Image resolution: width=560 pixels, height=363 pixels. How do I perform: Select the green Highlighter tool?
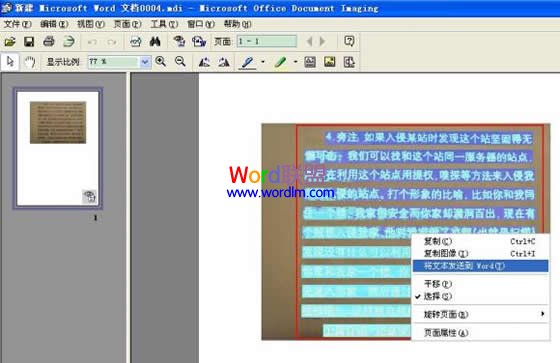pyautogui.click(x=280, y=62)
